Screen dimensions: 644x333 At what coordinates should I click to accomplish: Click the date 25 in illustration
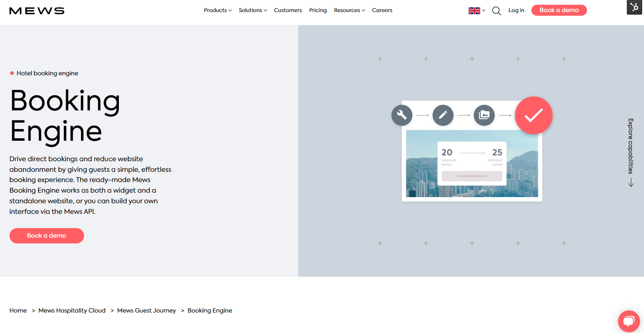click(x=497, y=152)
